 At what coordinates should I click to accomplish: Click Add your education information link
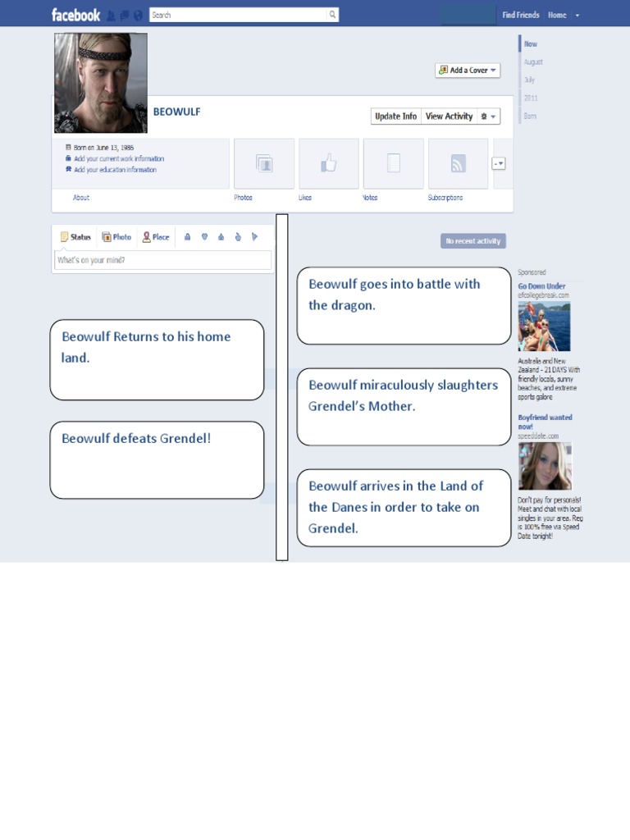(115, 169)
